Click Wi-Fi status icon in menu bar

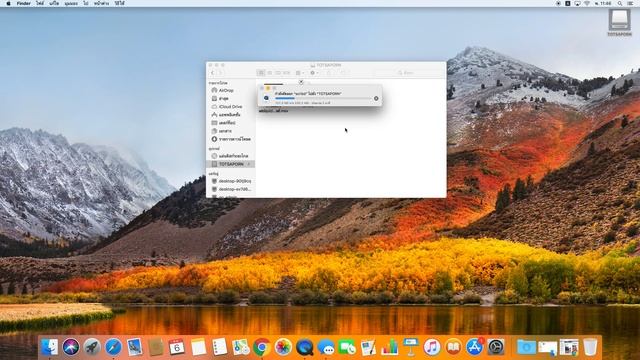(587, 3)
